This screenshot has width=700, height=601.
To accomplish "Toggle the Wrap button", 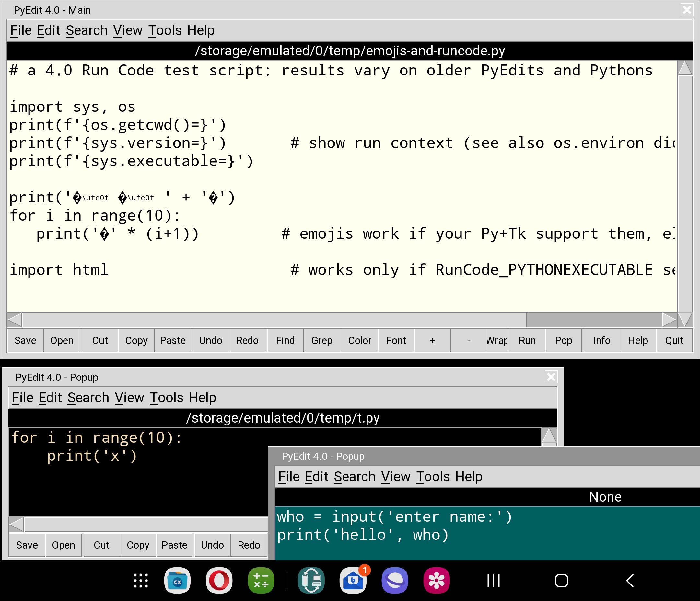I will click(497, 340).
